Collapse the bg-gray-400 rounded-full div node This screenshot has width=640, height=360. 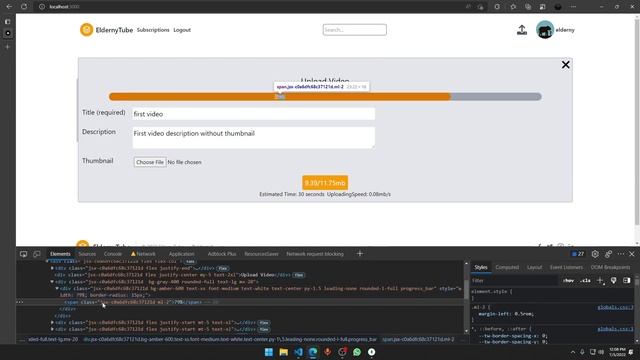pos(52,282)
